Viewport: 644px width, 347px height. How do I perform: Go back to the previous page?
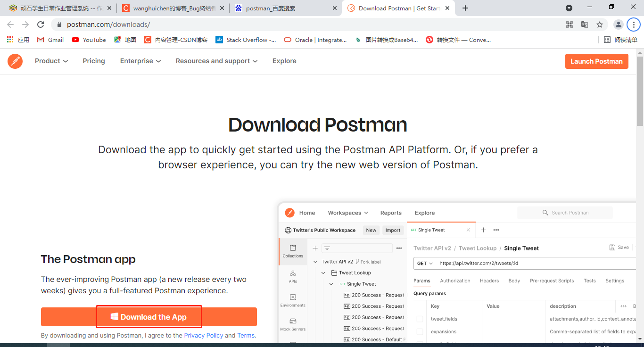click(10, 25)
